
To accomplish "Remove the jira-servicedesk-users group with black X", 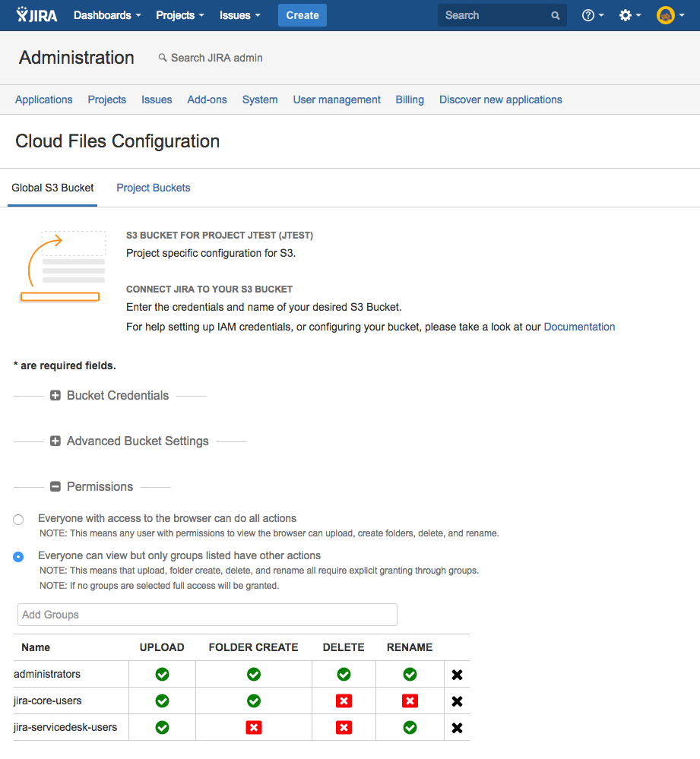I will 457,728.
